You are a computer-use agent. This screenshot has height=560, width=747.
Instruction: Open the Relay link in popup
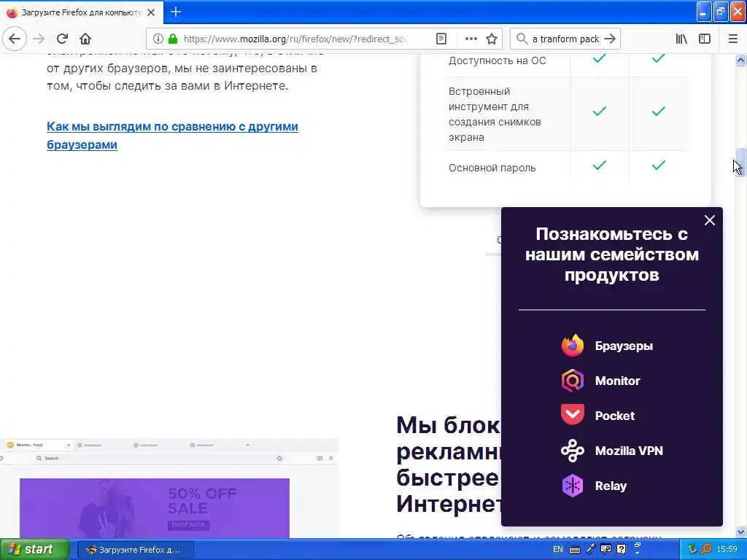click(x=611, y=486)
